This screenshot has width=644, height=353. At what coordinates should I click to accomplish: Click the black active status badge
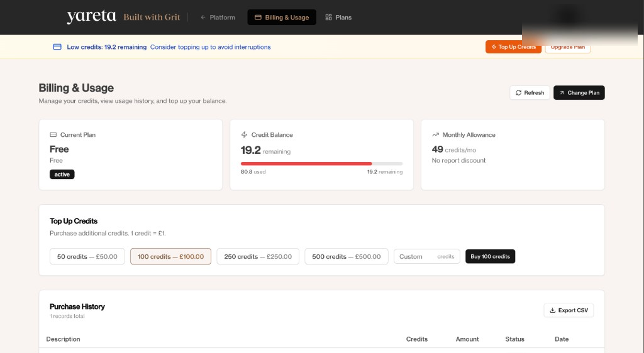pyautogui.click(x=62, y=174)
